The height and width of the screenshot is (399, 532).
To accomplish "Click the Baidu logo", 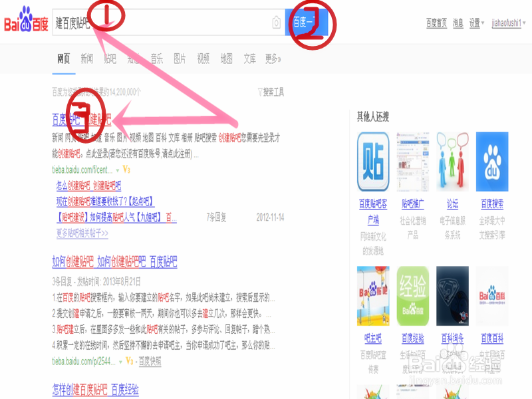I will [26, 19].
